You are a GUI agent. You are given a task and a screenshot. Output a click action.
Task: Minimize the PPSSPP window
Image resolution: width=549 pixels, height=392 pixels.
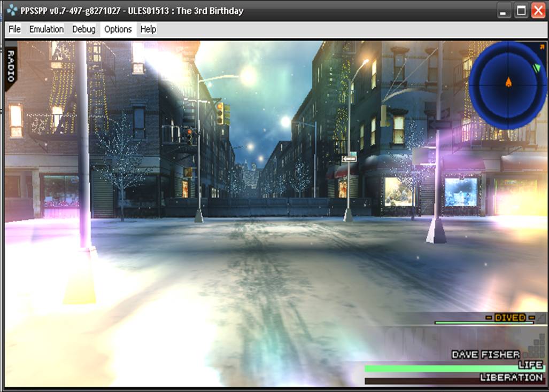pyautogui.click(x=504, y=11)
